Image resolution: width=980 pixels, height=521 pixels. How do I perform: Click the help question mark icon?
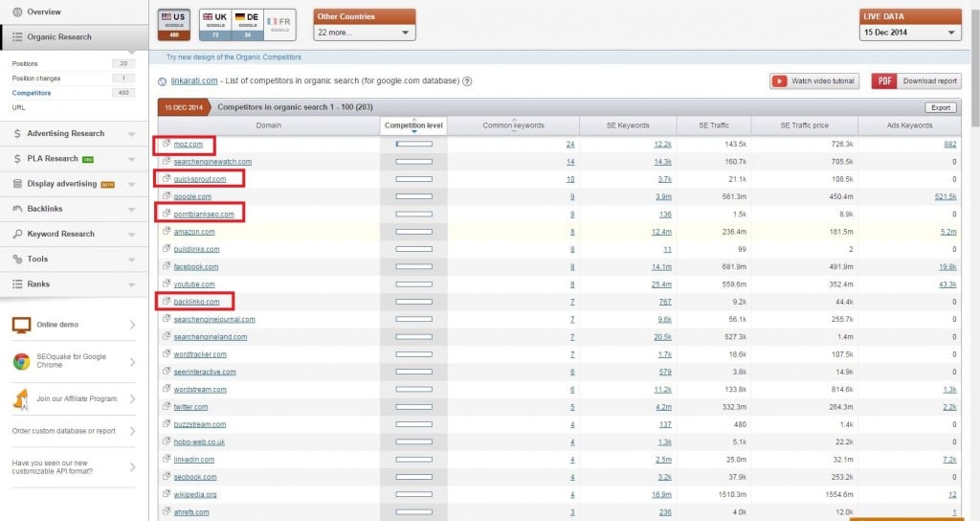pyautogui.click(x=467, y=81)
